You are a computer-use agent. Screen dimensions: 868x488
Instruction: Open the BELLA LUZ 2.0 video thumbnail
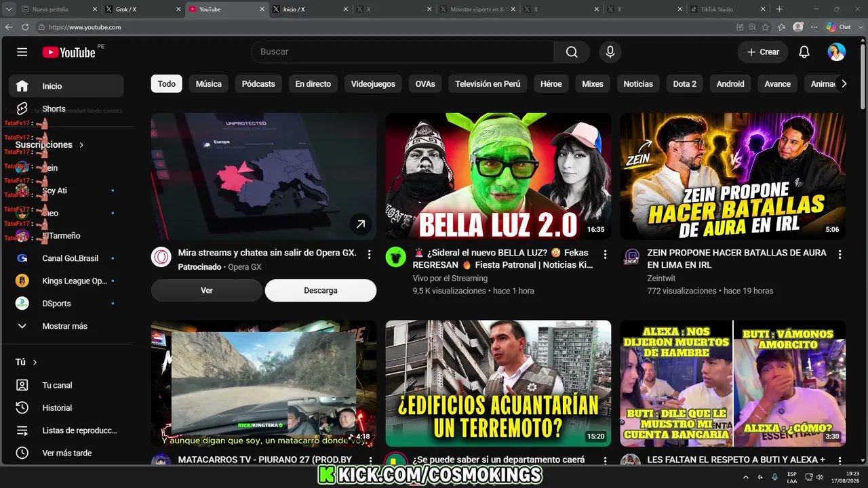(498, 176)
